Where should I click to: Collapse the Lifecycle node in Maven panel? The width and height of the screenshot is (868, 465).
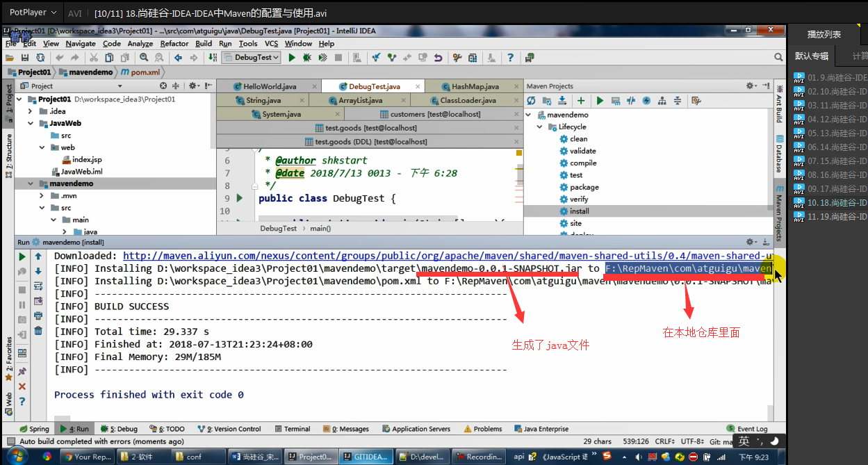[x=540, y=127]
